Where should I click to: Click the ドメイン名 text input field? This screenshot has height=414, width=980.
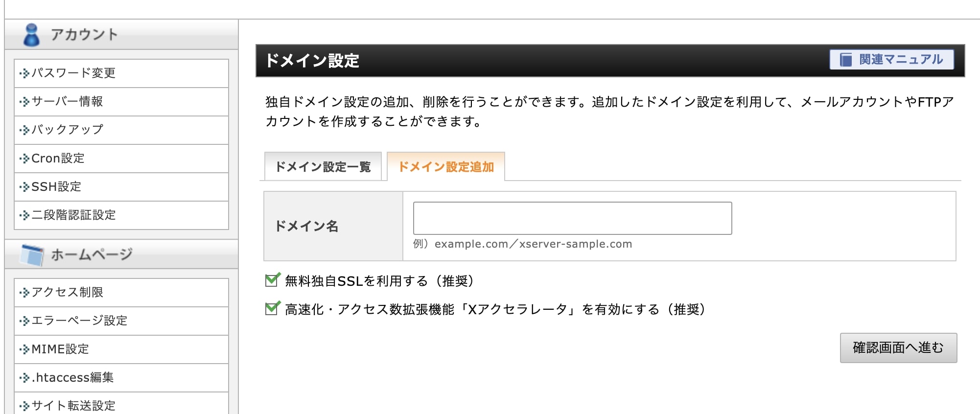[572, 218]
